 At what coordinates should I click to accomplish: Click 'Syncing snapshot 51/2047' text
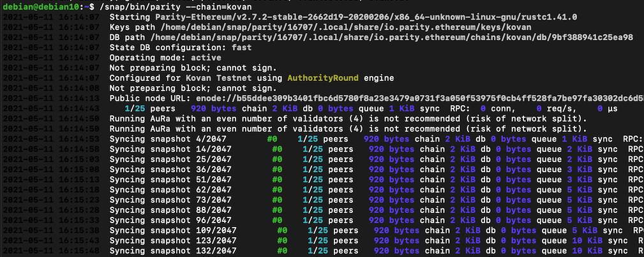click(x=170, y=179)
